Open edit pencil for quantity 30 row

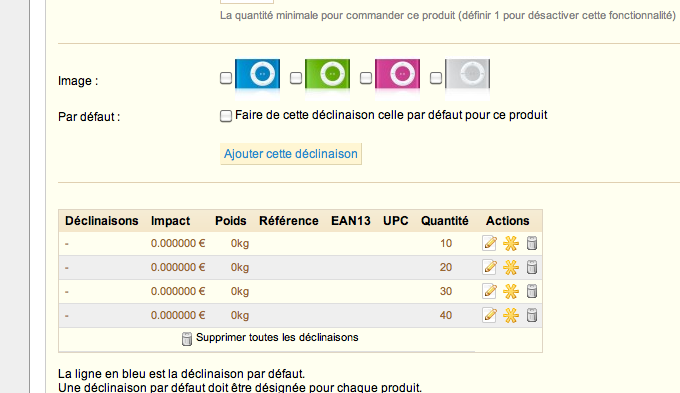click(x=490, y=291)
